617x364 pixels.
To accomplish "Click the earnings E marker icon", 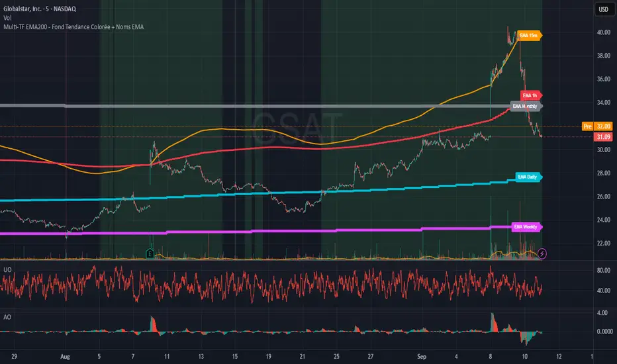I will coord(150,254).
